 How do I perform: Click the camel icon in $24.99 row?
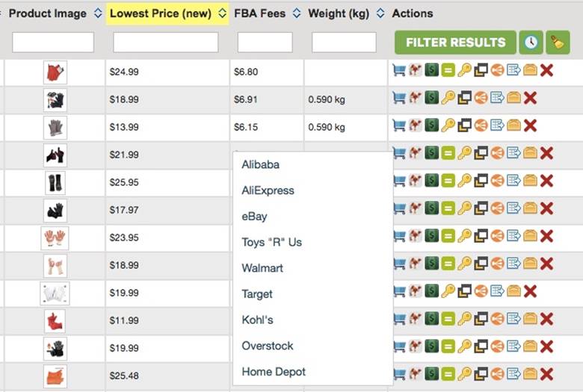pyautogui.click(x=416, y=70)
